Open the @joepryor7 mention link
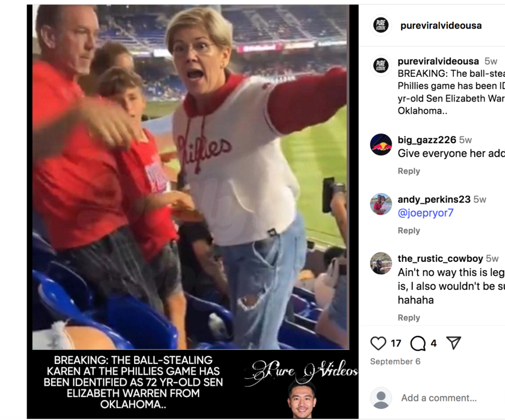Viewport: 505px width, 420px height. click(425, 213)
